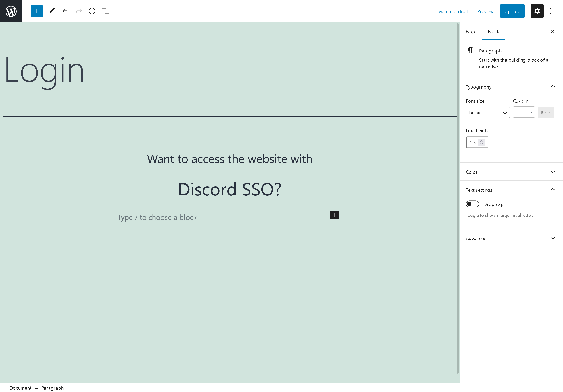Open the block inserter plus button in toolbar
The image size is (563, 392).
click(x=37, y=11)
